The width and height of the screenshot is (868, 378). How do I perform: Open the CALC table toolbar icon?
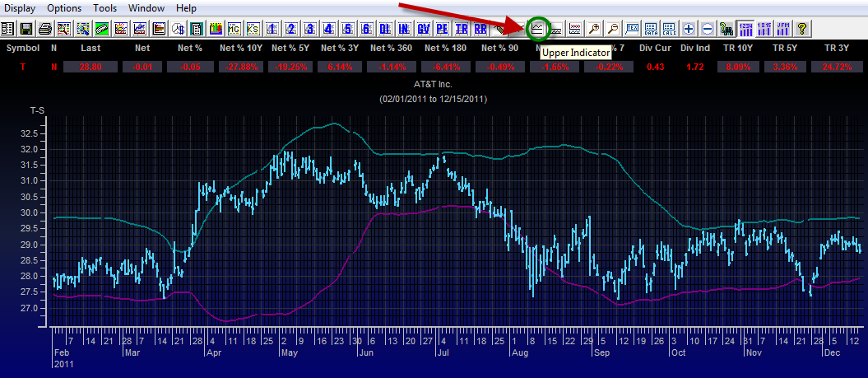[669, 28]
